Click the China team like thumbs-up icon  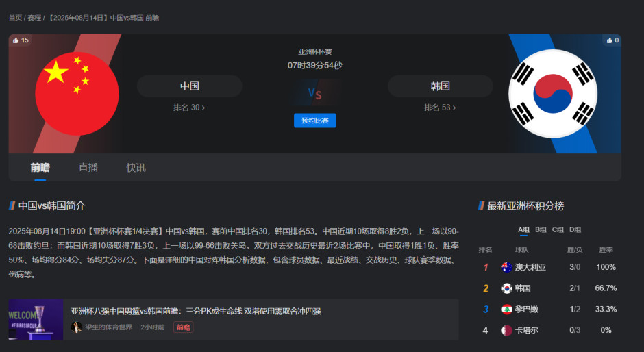16,40
